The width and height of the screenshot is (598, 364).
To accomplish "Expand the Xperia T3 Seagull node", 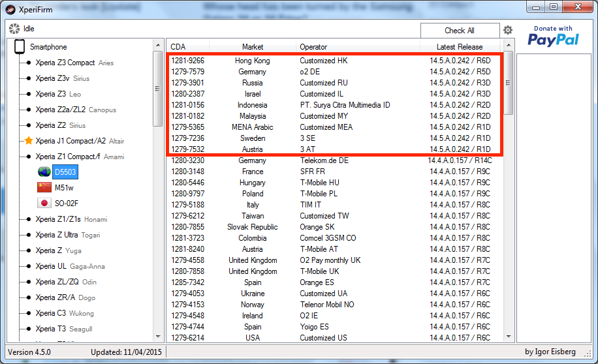I will pos(29,329).
